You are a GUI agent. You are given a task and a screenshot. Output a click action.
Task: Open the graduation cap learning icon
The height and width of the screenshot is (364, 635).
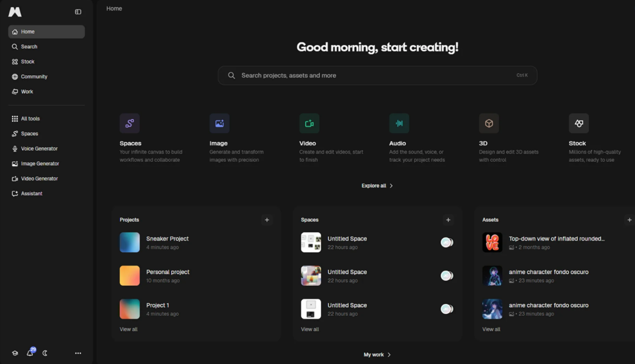(15, 353)
